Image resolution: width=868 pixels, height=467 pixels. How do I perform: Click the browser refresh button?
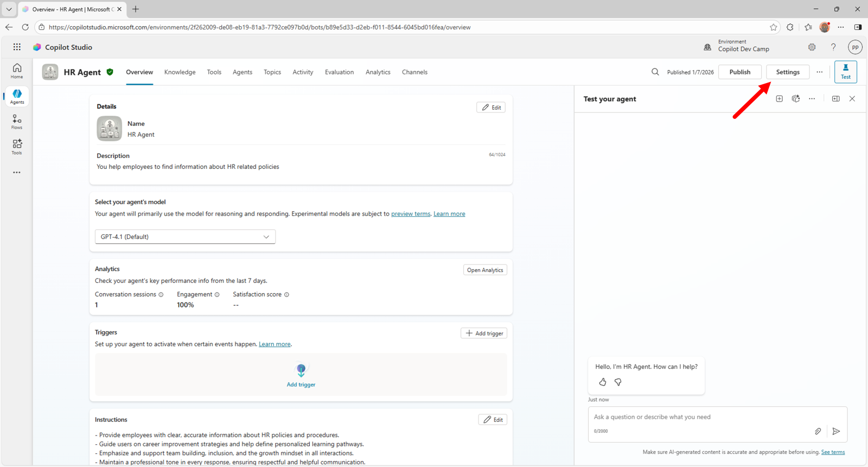point(25,27)
